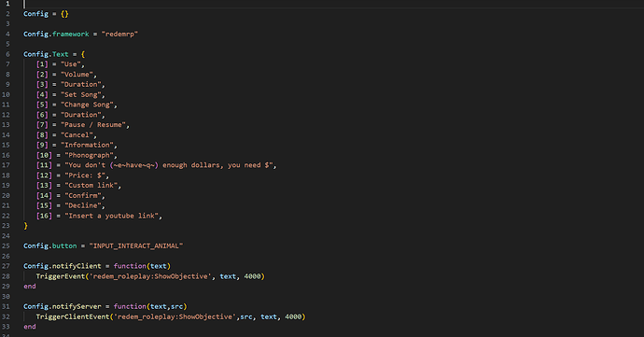Click the Config.notifyClient function name
This screenshot has width=644, height=337.
click(63, 266)
